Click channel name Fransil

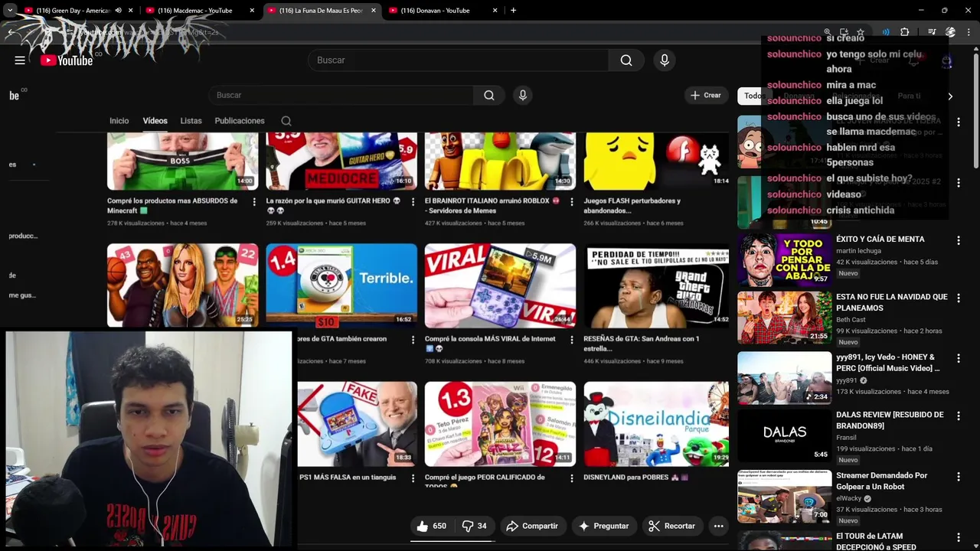tap(846, 438)
